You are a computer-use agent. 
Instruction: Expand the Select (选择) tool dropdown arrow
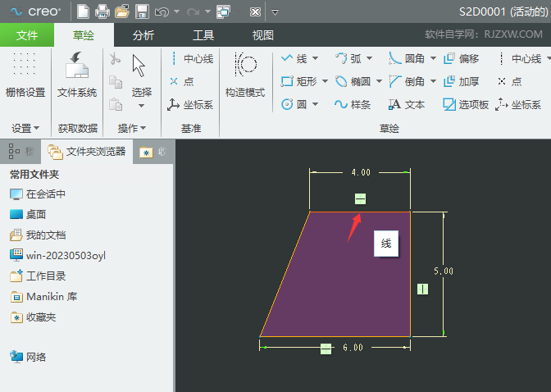tap(141, 106)
